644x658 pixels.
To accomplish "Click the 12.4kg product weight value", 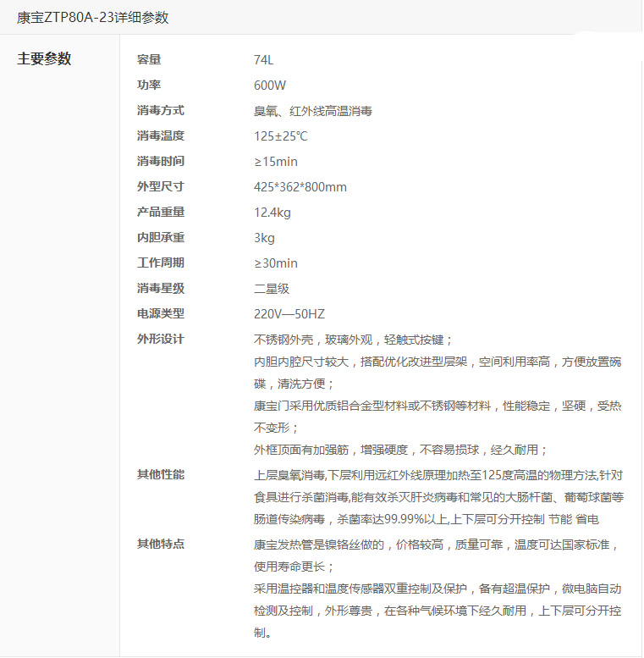I will 272,213.
